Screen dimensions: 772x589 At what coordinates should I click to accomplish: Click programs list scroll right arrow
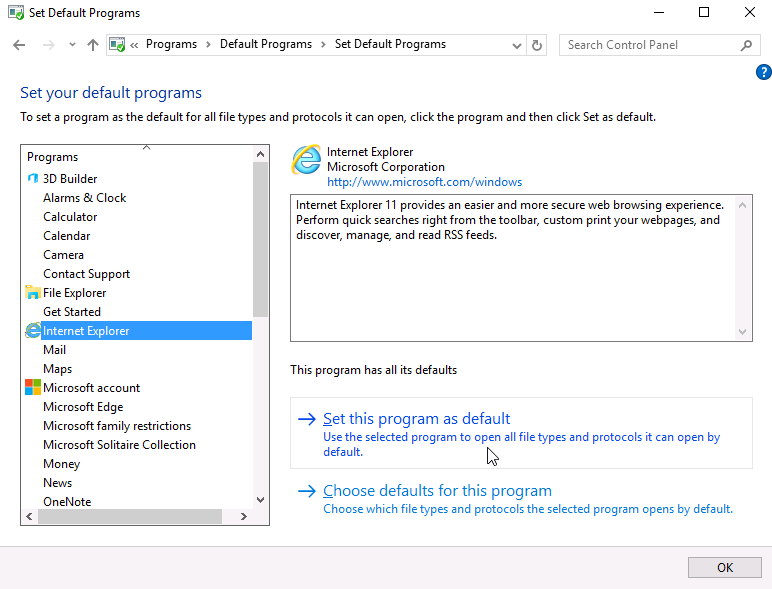[244, 517]
